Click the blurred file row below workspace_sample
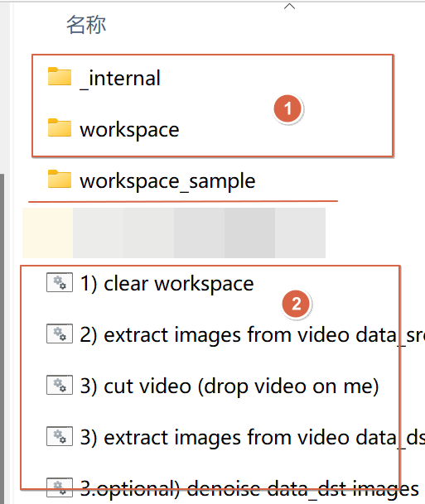 [x=174, y=233]
